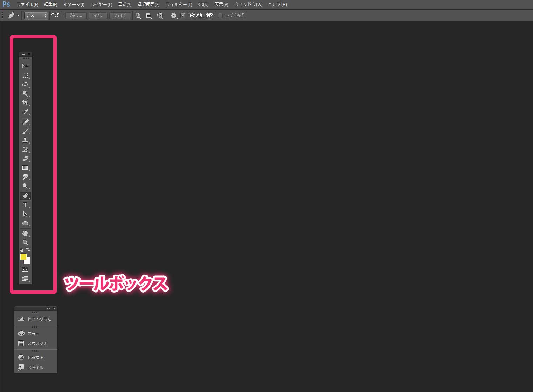Reset default foreground and background colors

[x=22, y=250]
